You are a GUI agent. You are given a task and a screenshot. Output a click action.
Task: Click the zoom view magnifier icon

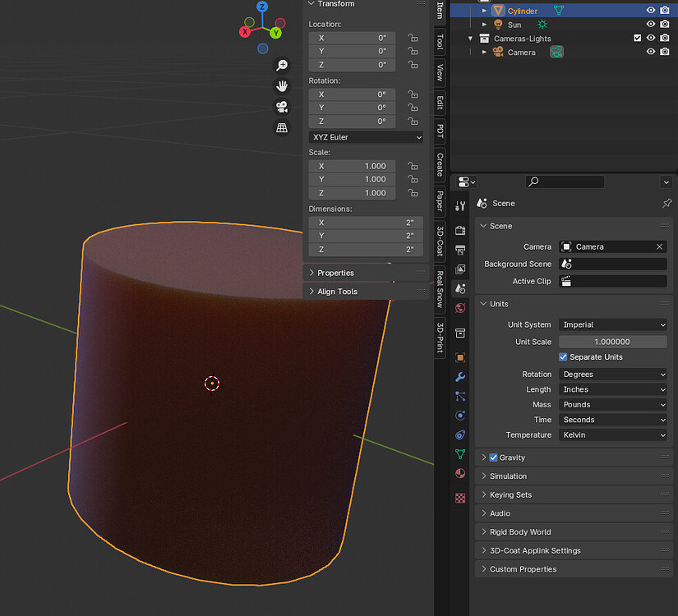click(x=282, y=65)
